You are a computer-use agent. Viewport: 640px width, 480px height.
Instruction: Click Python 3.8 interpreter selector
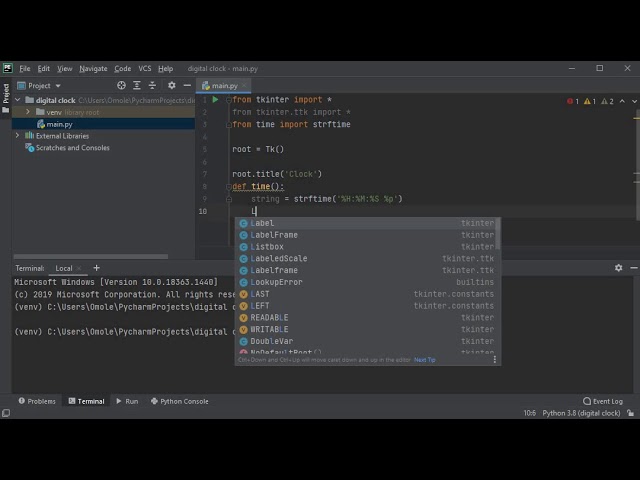click(581, 413)
